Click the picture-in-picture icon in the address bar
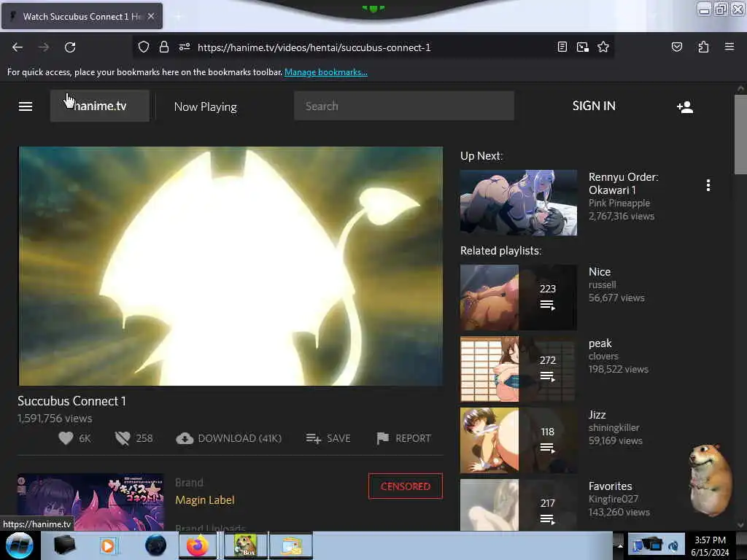Screen dimensions: 747x560 coord(583,47)
